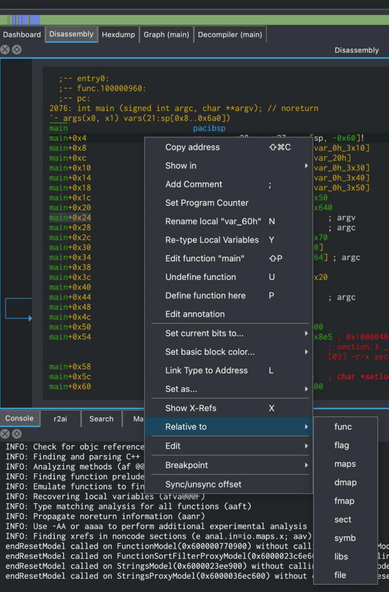Select Sync/unsync offset
Viewport: 389px width, 592px height.
coord(228,484)
